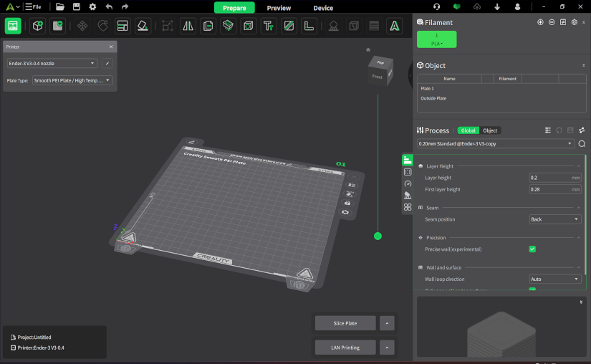The image size is (591, 364).
Task: Close the Printer panel
Action: pos(111,47)
